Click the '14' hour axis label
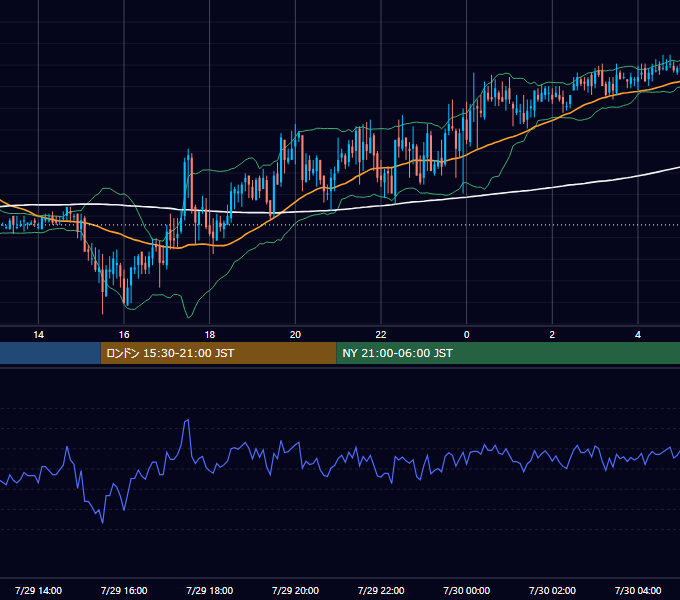 coord(39,335)
